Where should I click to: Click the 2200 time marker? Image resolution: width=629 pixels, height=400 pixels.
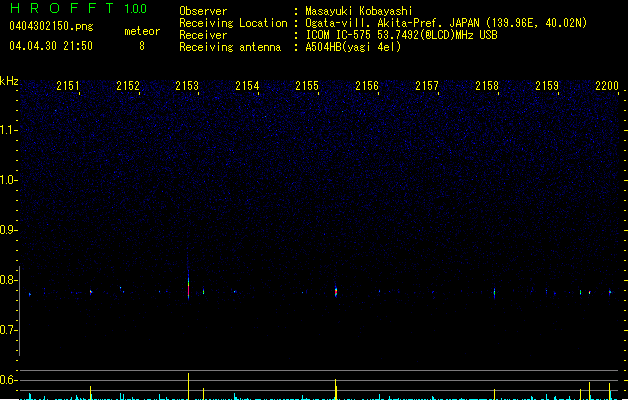tap(607, 85)
